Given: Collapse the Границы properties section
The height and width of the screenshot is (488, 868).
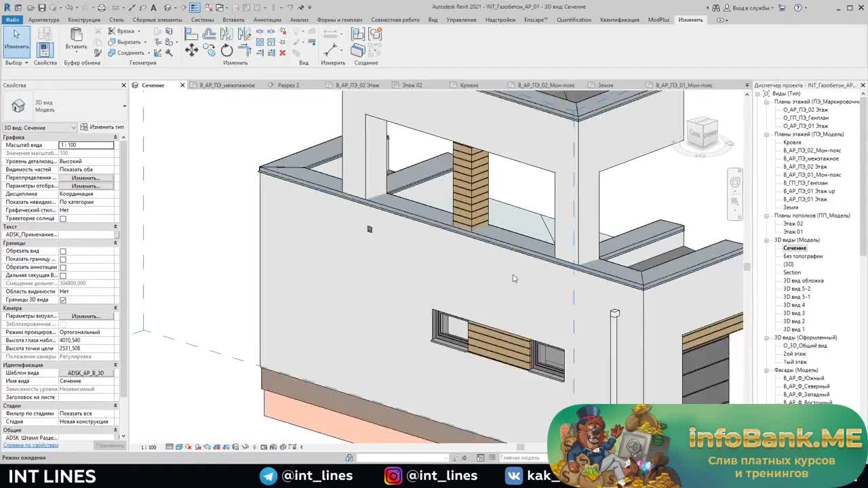Looking at the screenshot, I should coord(115,243).
